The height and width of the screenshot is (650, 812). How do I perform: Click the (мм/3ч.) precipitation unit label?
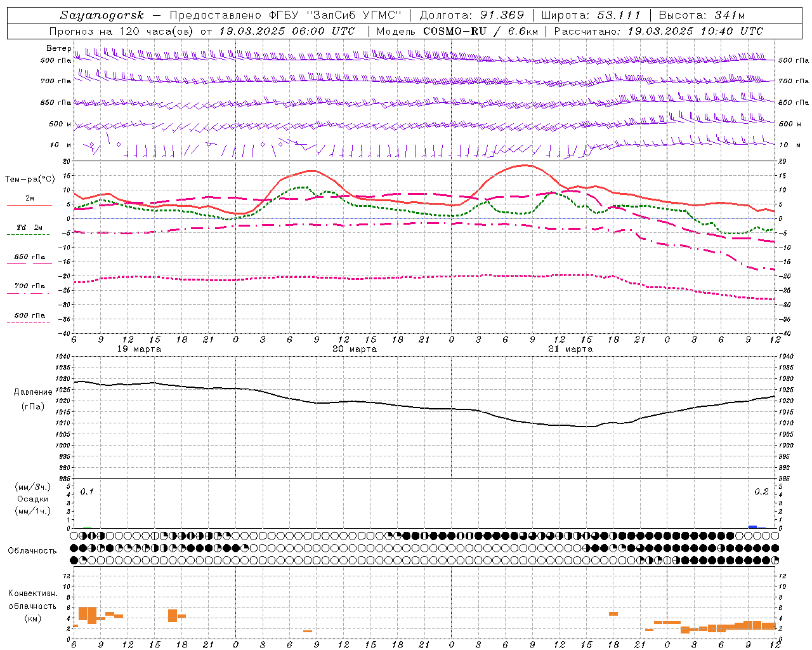[x=33, y=487]
